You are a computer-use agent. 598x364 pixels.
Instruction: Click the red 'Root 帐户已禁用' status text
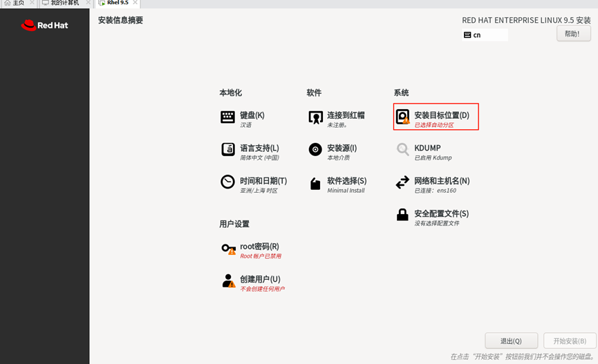(x=261, y=256)
